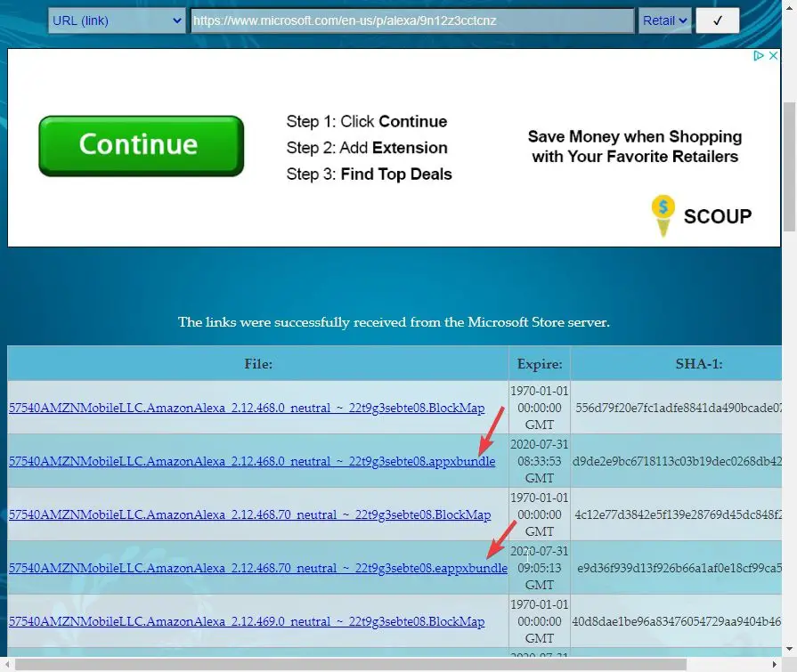Download AmazonAlexa 2.12.468.70 eappxbundle file

pos(258,568)
